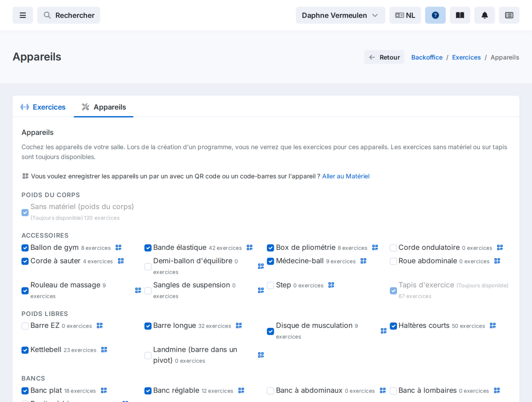This screenshot has height=402, width=532.
Task: Open Daphne Vermeulen user dropdown
Action: coord(340,15)
